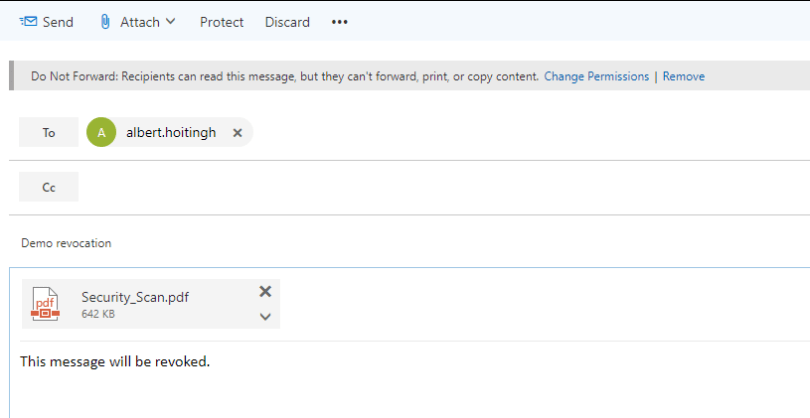Click Remove link in permissions banner

(x=683, y=76)
